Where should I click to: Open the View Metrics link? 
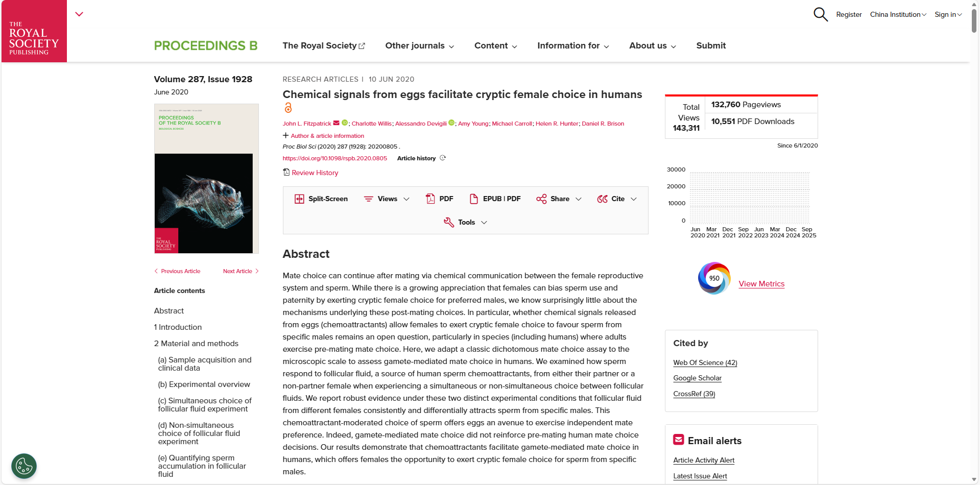pyautogui.click(x=761, y=284)
